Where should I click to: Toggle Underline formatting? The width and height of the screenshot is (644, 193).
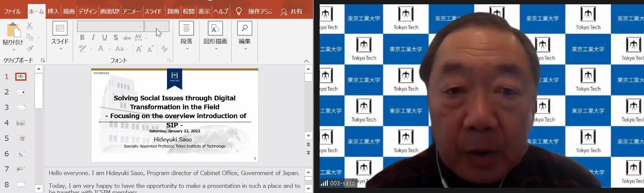point(105,37)
